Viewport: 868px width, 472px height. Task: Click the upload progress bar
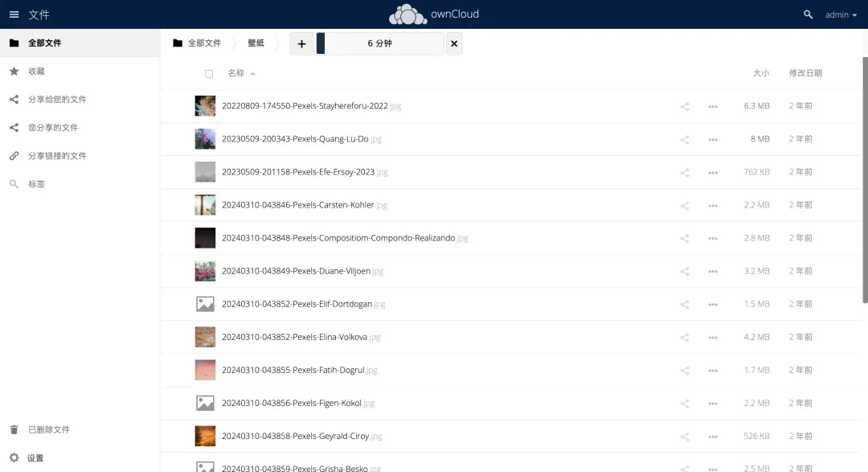[x=380, y=44]
